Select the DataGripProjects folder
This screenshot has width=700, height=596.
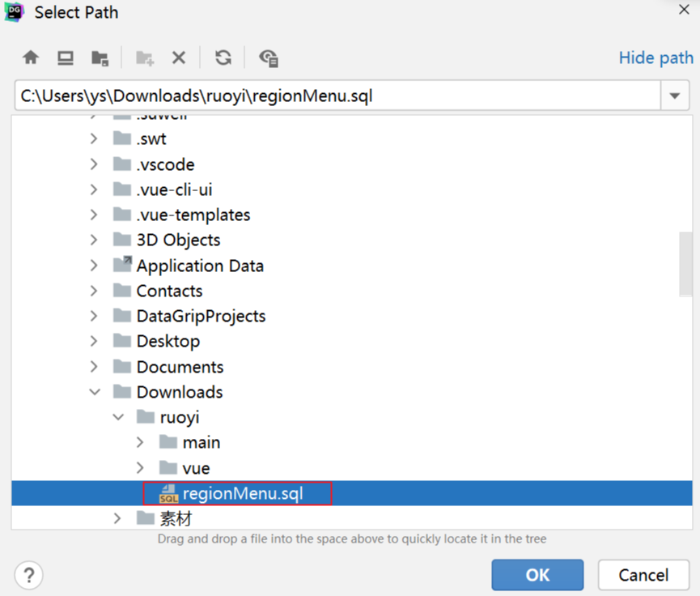[x=201, y=316]
